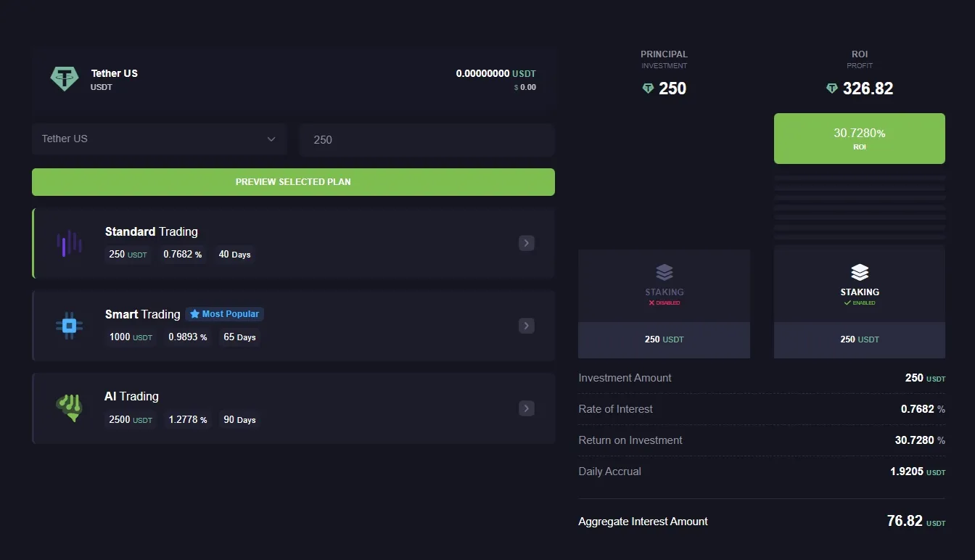
Task: Click the 40 Days tag on Standard Trading
Action: pyautogui.click(x=235, y=255)
